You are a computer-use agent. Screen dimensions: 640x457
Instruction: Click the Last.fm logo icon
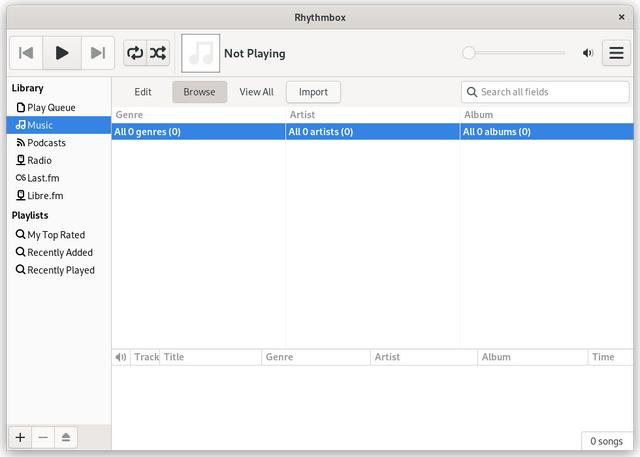20,177
